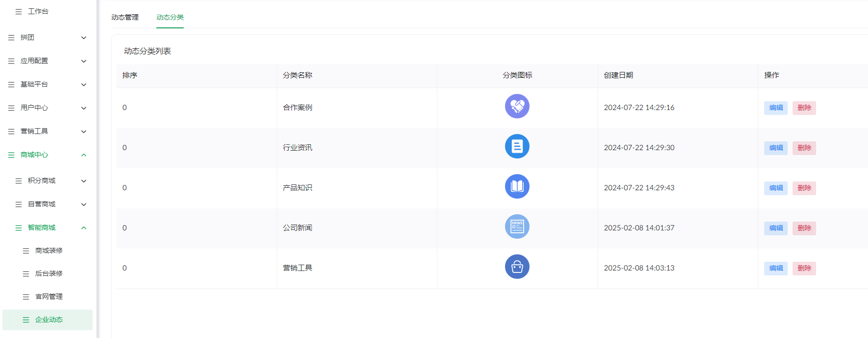Click the 动态分类列表 heading
868x338 pixels.
[147, 51]
